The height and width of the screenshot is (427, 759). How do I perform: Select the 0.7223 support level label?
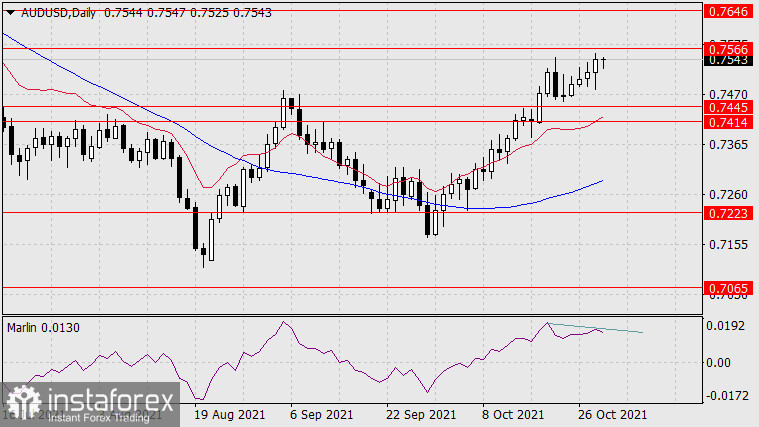click(x=729, y=213)
